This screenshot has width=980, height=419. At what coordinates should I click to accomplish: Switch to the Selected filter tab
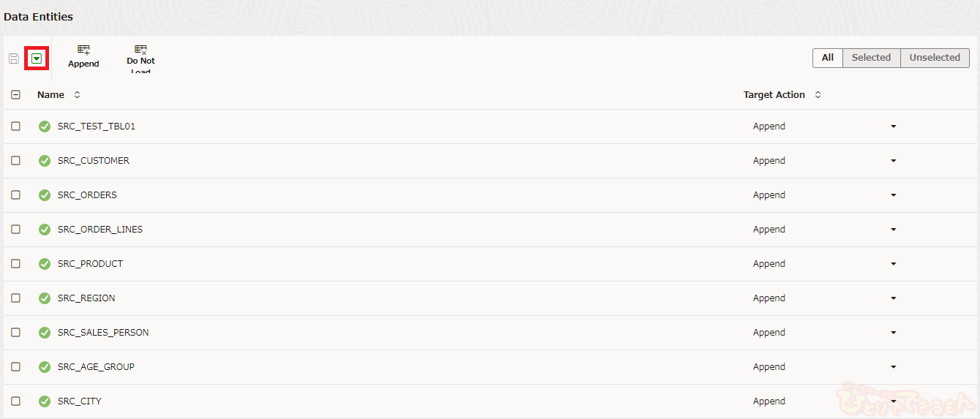tap(871, 58)
